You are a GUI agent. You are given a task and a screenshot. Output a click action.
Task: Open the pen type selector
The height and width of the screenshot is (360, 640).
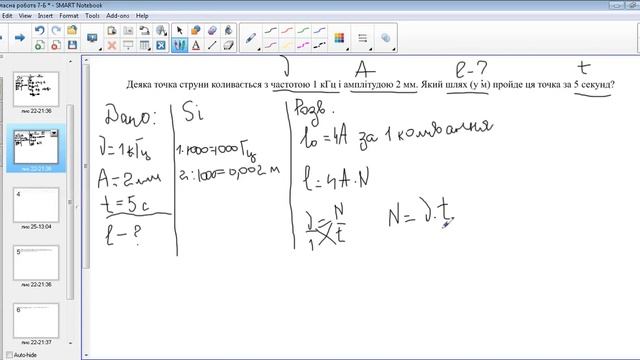[x=250, y=38]
